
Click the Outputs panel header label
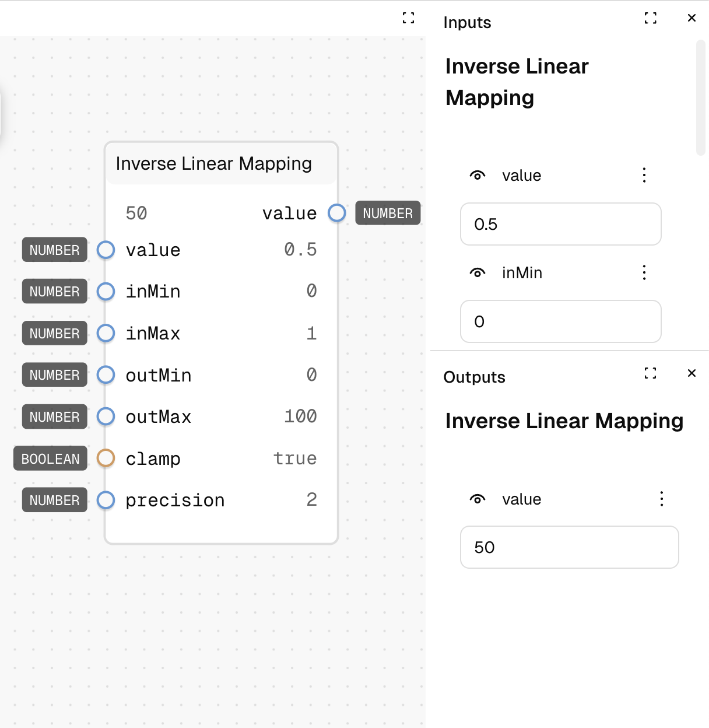(x=474, y=377)
